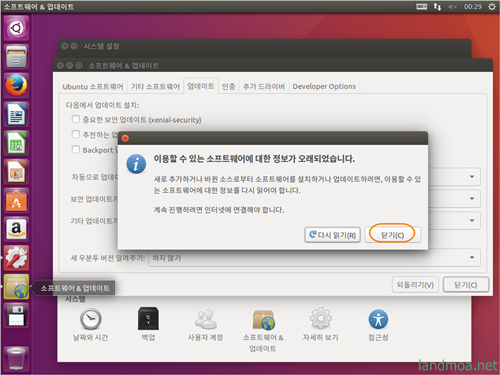Open the Trash in launcher
The width and height of the screenshot is (500, 375).
point(16,359)
